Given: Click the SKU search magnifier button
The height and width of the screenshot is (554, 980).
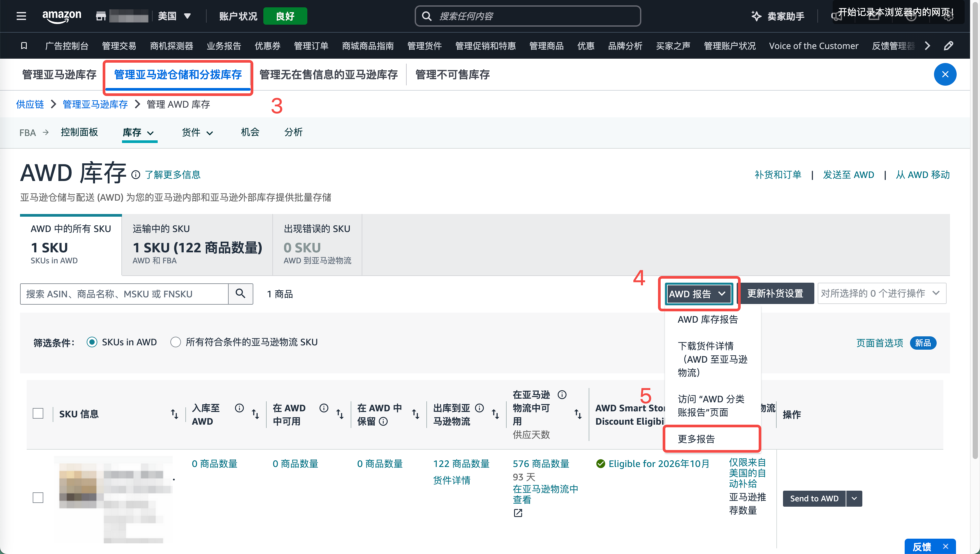Looking at the screenshot, I should point(240,293).
